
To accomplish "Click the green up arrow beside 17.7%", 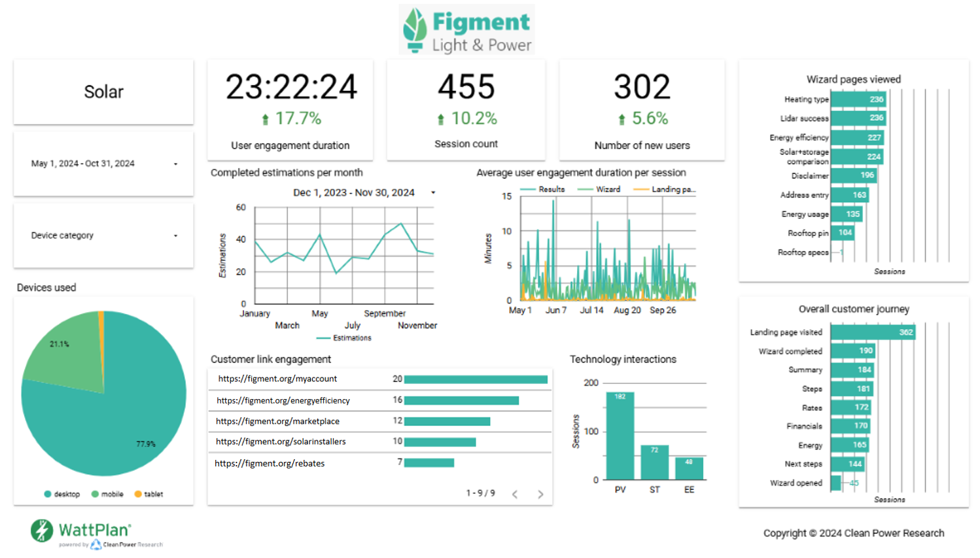I will pyautogui.click(x=265, y=119).
